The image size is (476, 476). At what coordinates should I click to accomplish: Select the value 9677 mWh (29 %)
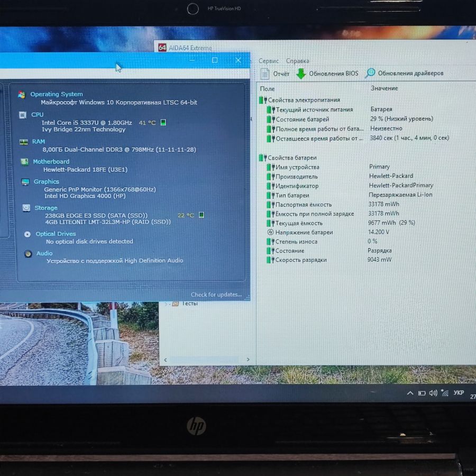[x=391, y=223]
